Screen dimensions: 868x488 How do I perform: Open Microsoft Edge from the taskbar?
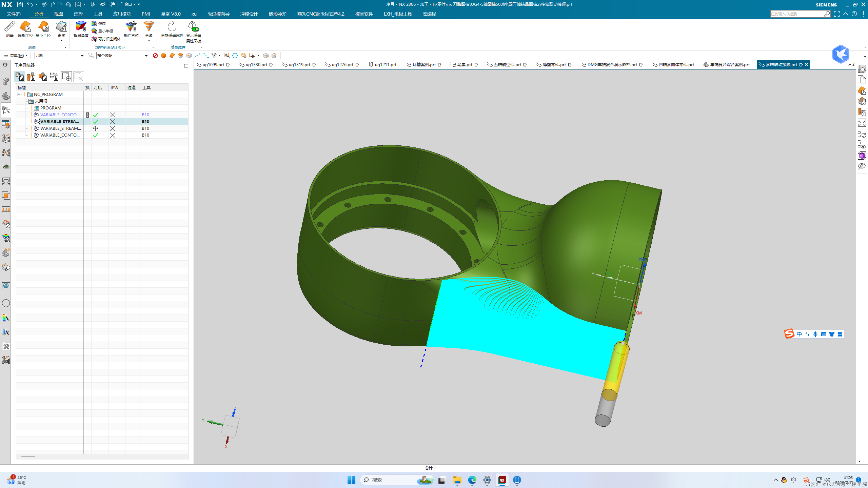pos(472,480)
